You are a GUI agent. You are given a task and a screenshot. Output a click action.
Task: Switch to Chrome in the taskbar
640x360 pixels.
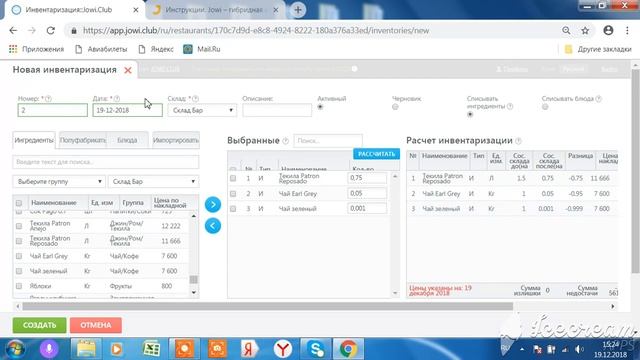pyautogui.click(x=348, y=349)
